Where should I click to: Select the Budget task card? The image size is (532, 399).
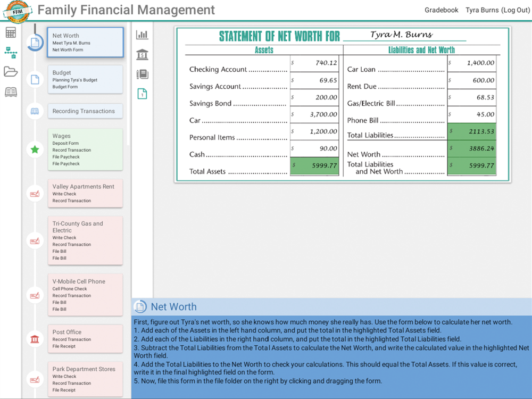pyautogui.click(x=85, y=79)
